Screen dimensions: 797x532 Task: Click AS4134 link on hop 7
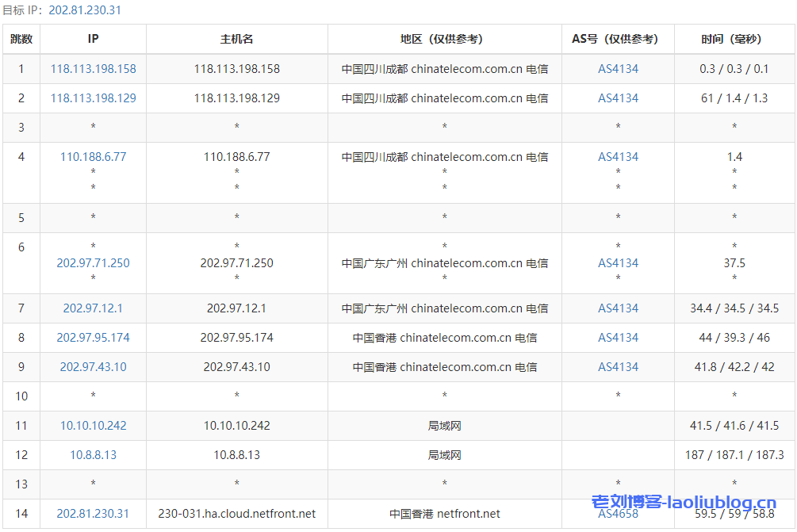point(618,308)
